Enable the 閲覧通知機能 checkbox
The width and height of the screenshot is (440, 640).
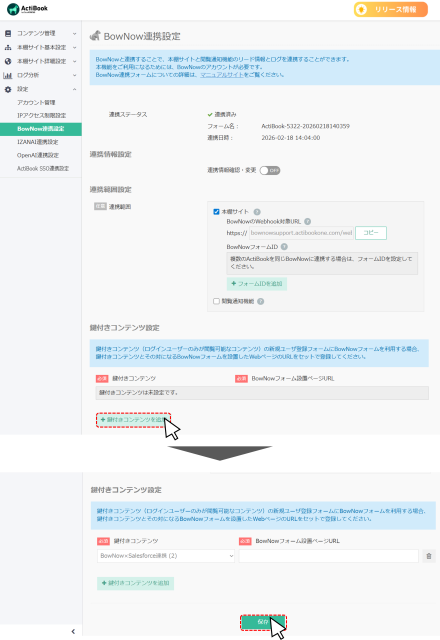click(216, 301)
